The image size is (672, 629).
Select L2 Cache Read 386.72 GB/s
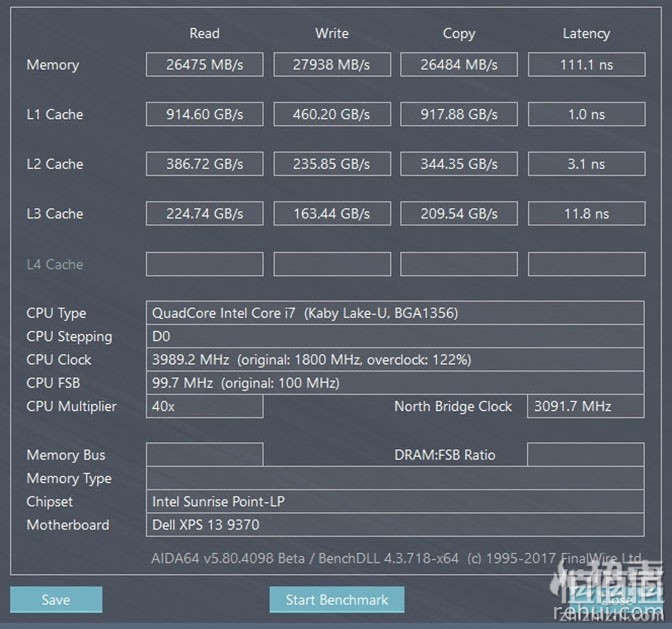tap(204, 164)
